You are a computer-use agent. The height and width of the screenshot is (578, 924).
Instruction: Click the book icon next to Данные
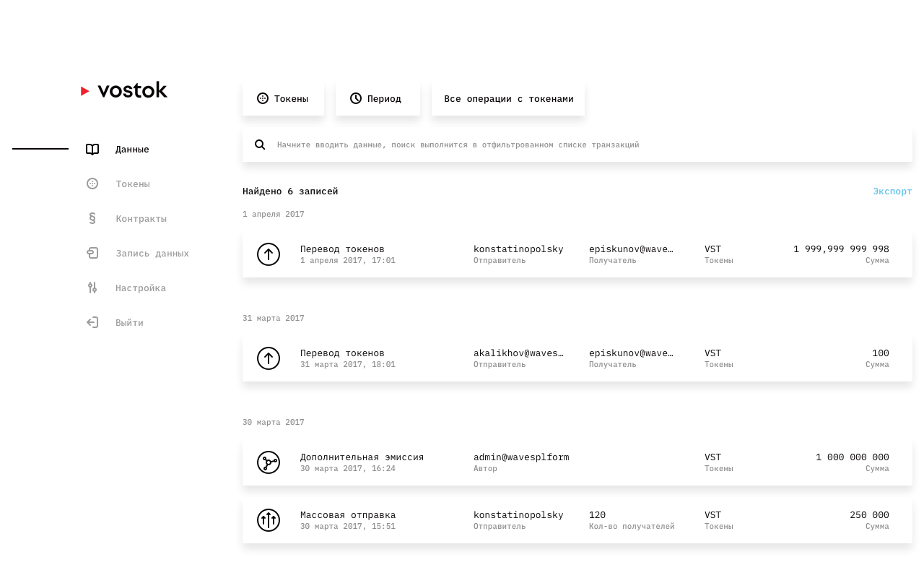(x=92, y=150)
